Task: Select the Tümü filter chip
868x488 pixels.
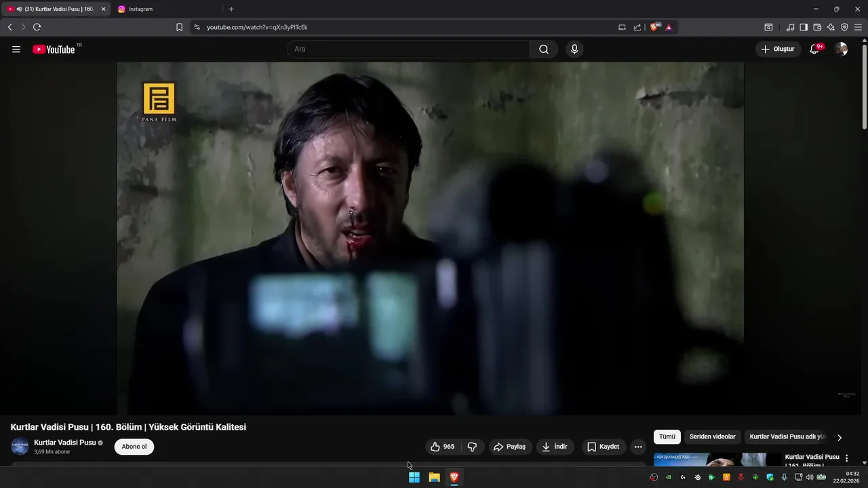Action: [667, 436]
